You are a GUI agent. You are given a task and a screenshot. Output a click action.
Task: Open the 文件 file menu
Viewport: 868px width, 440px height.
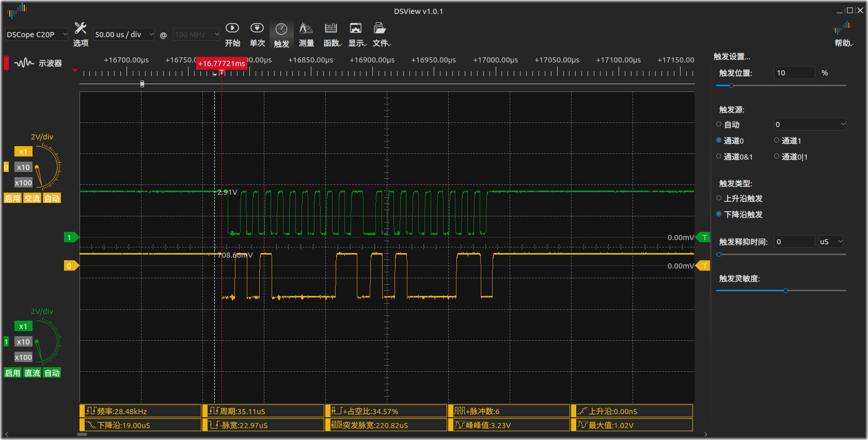pos(382,35)
